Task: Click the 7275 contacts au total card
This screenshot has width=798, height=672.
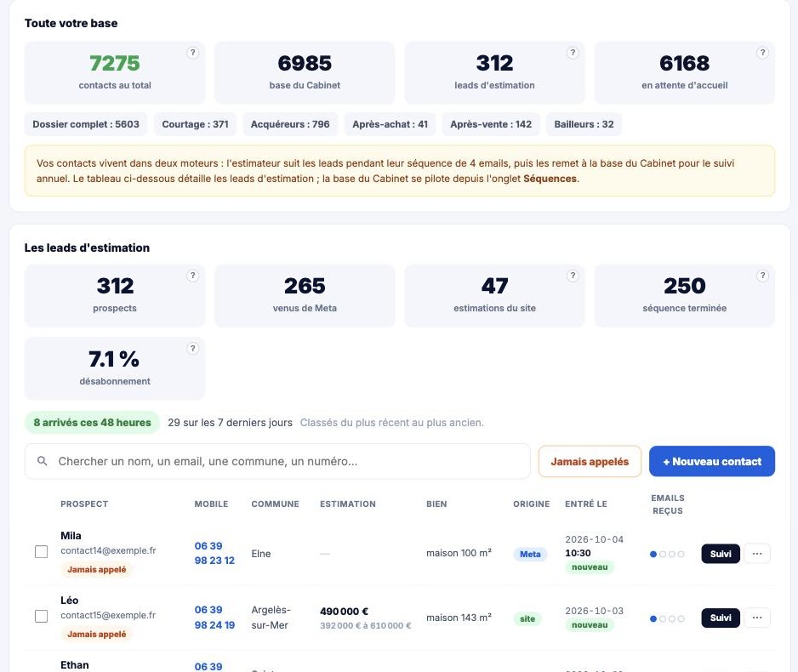Action: (x=115, y=73)
